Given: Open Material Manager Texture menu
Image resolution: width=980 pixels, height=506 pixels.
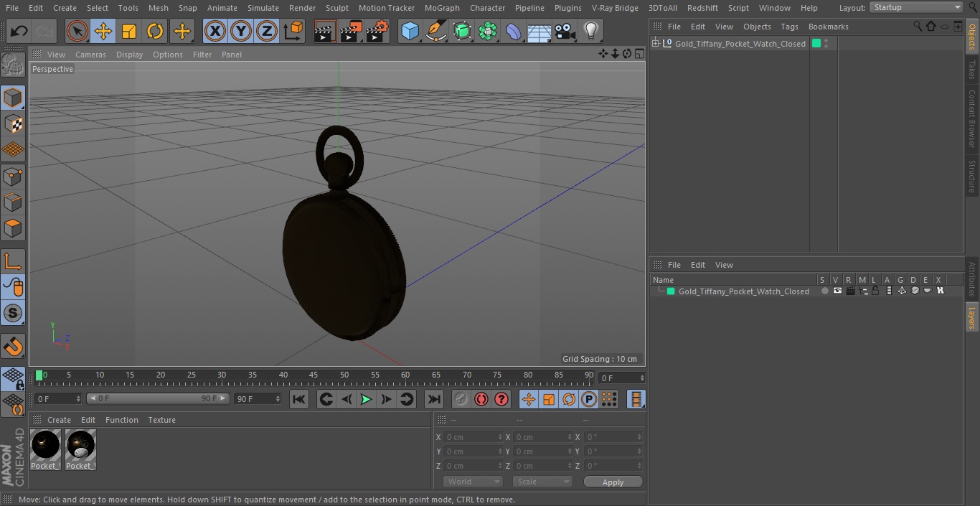Looking at the screenshot, I should [x=161, y=420].
